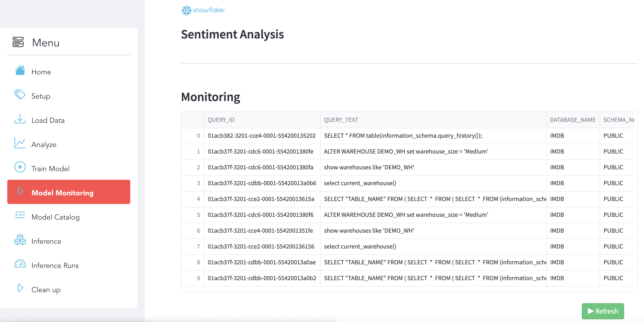Click the DATABASE_NAME column header

[x=573, y=120]
